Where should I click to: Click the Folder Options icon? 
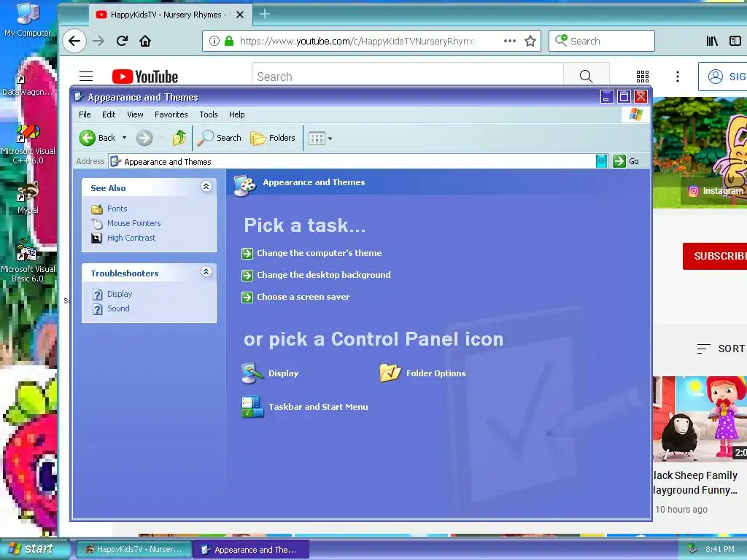tap(390, 373)
